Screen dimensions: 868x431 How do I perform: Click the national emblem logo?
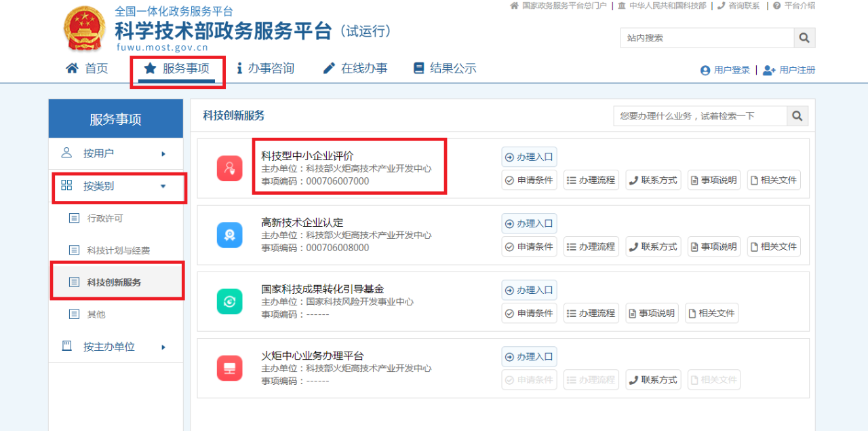click(85, 29)
